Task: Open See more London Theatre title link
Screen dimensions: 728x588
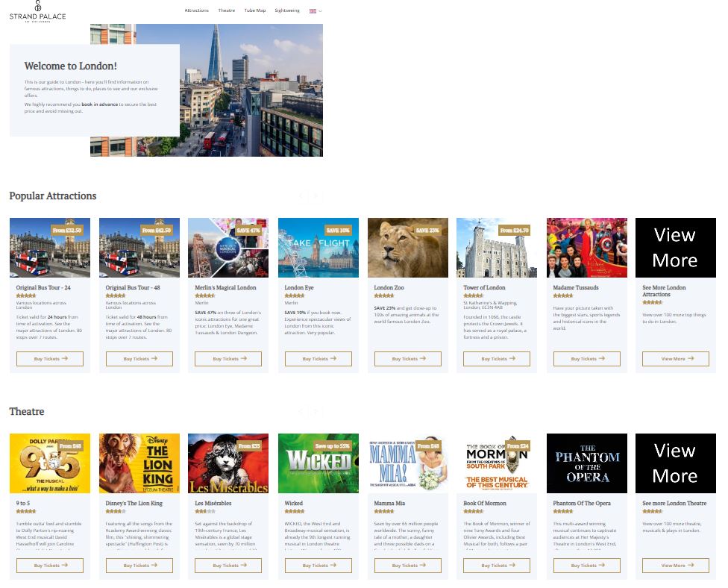Action: pyautogui.click(x=674, y=503)
